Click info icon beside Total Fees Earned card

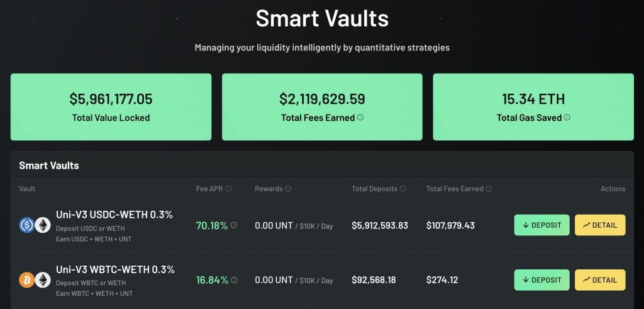[360, 118]
